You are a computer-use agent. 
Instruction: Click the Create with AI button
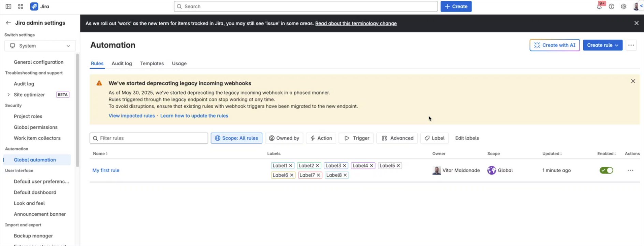554,45
